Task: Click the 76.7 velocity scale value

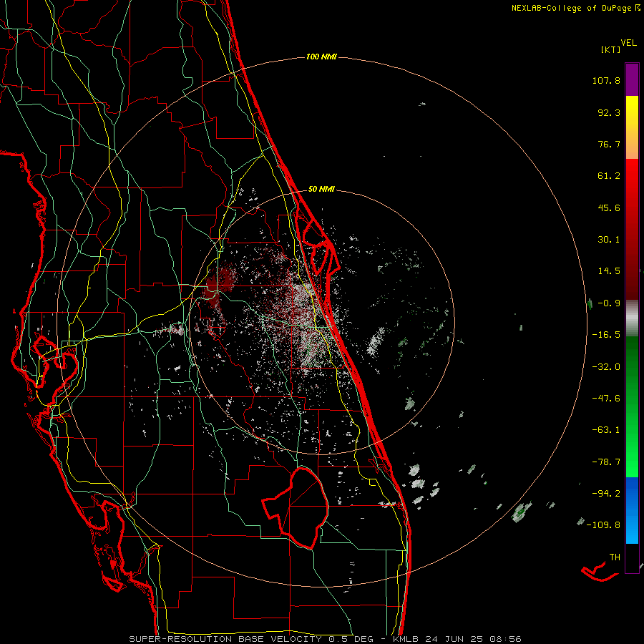Action: click(x=609, y=144)
